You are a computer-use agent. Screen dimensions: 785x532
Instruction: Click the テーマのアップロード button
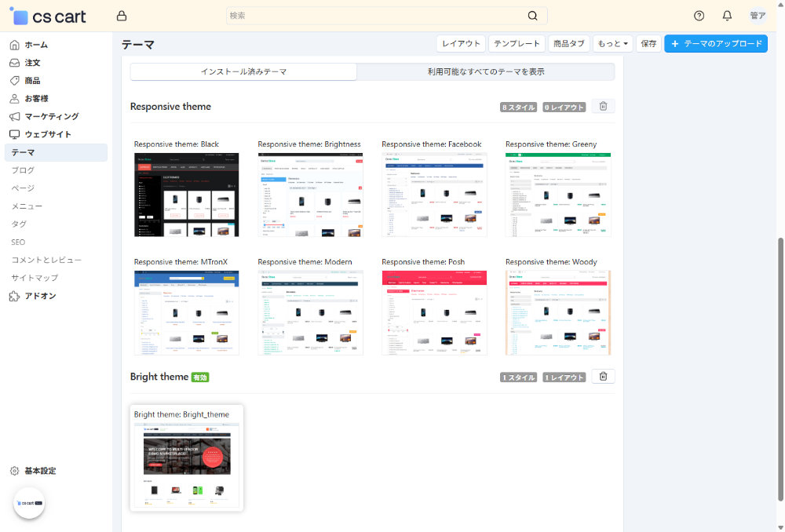[715, 44]
